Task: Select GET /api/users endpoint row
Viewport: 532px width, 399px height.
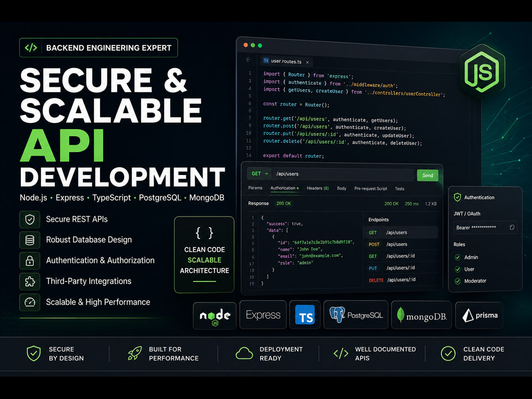Action: tap(401, 232)
